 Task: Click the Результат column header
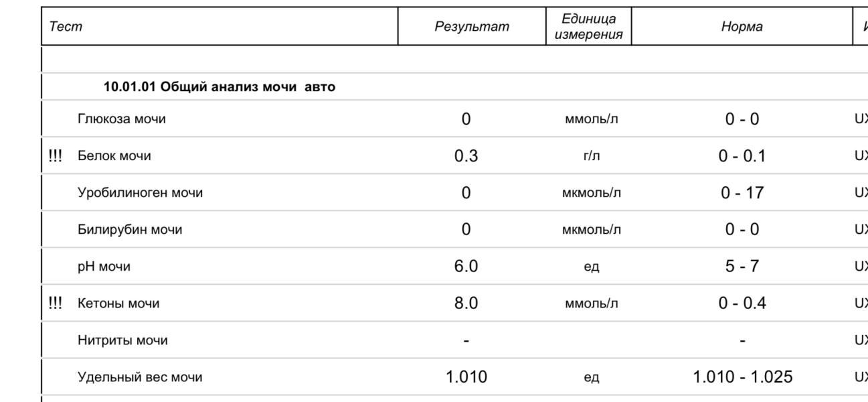472,27
